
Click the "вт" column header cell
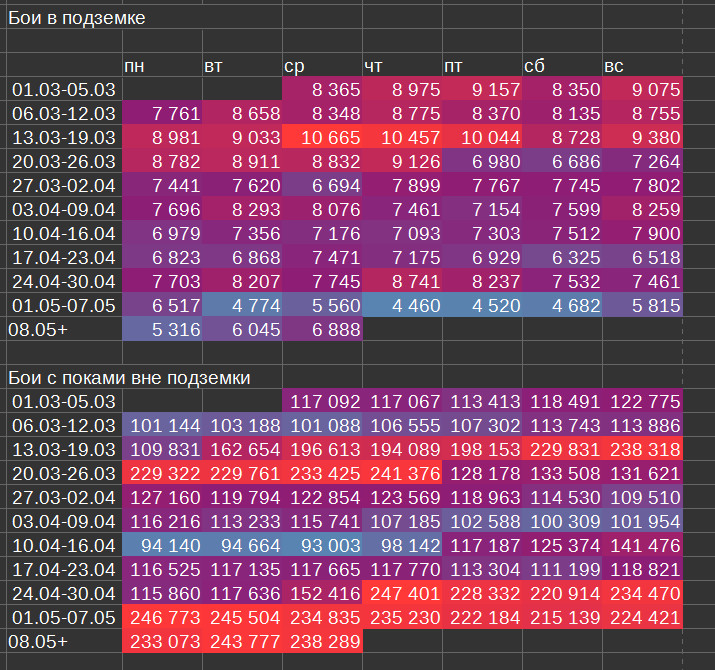[x=242, y=66]
